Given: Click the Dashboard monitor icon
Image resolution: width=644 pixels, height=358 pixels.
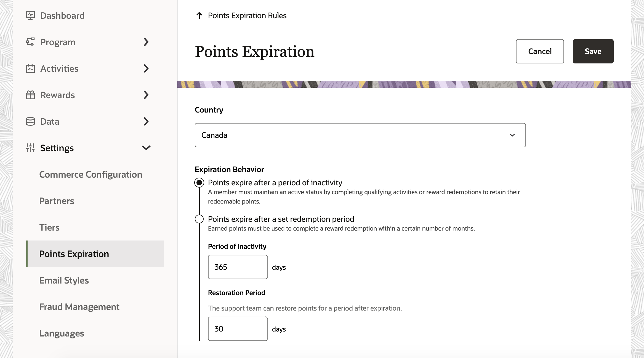Looking at the screenshot, I should coord(30,15).
